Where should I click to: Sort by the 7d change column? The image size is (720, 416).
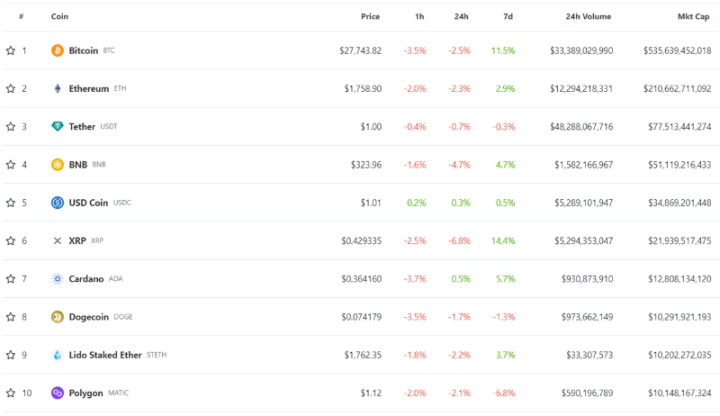click(509, 17)
